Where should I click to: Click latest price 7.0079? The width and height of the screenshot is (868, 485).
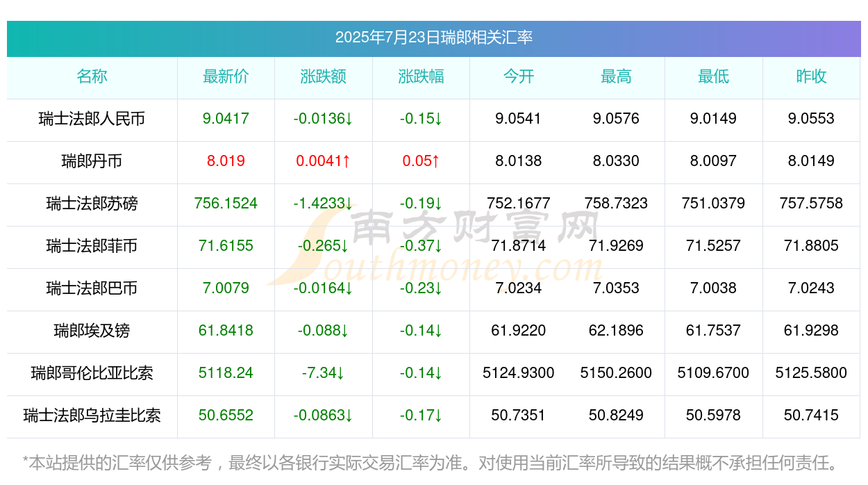(x=226, y=288)
